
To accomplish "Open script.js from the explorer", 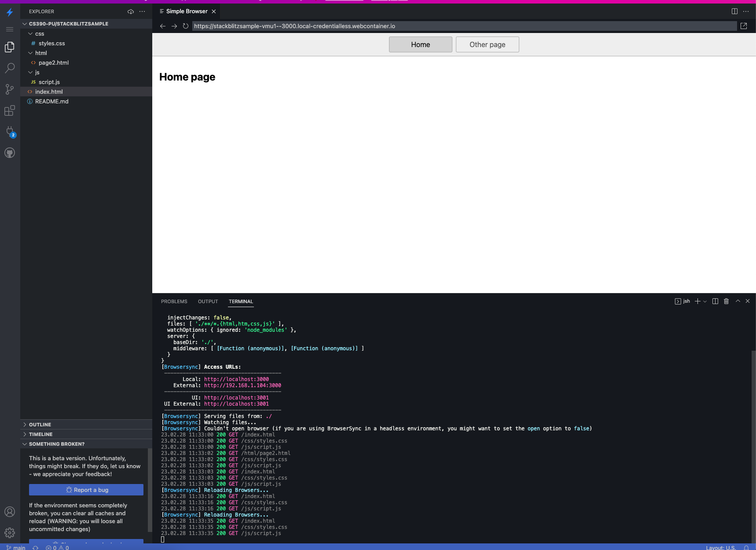I will coord(49,82).
